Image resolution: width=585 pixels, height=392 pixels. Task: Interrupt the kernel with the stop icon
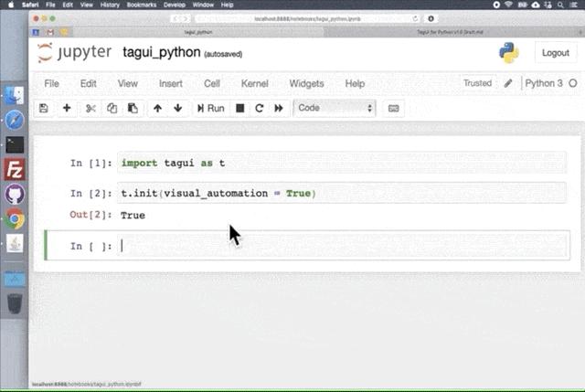pos(239,108)
